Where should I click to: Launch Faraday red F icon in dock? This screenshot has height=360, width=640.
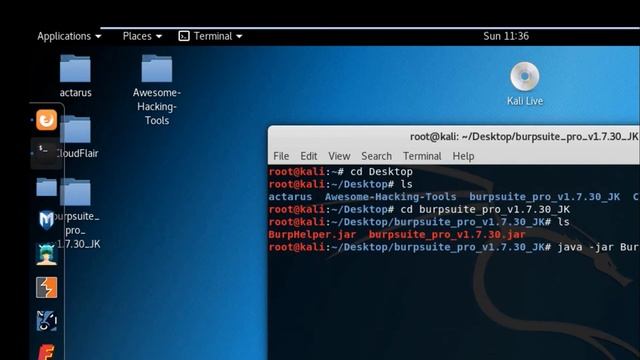(46, 352)
